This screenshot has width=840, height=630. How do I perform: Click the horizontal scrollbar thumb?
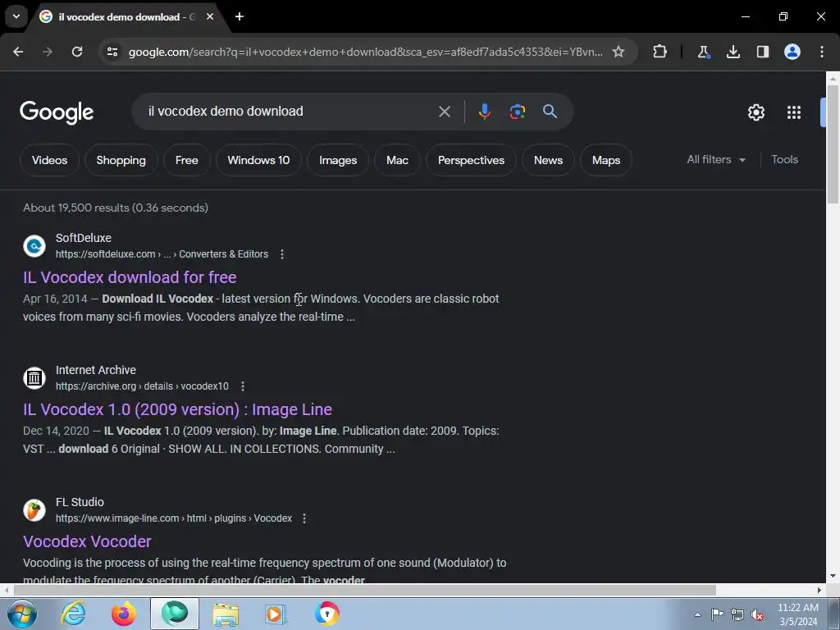tap(364, 590)
